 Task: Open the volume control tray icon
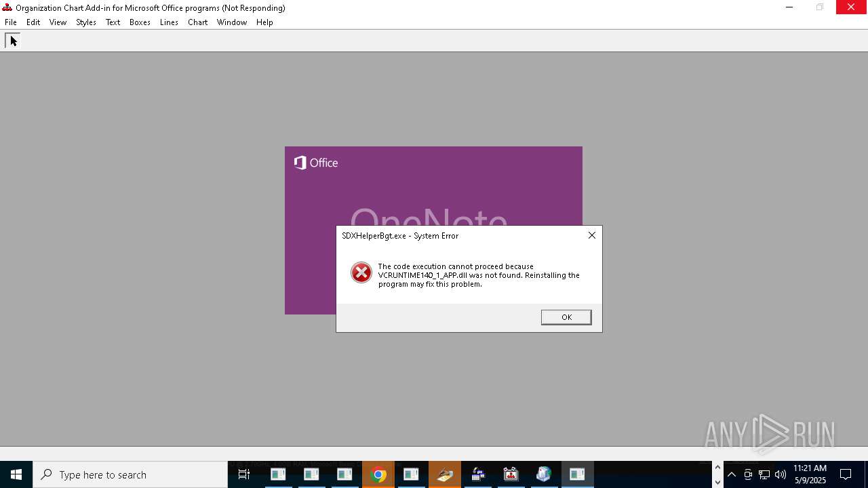tap(781, 474)
